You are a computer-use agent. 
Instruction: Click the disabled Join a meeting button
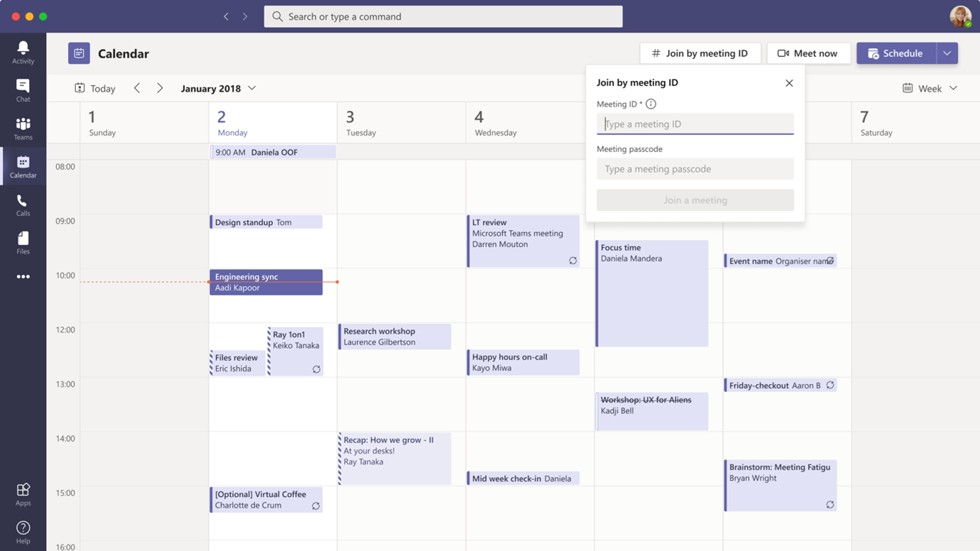coord(694,200)
